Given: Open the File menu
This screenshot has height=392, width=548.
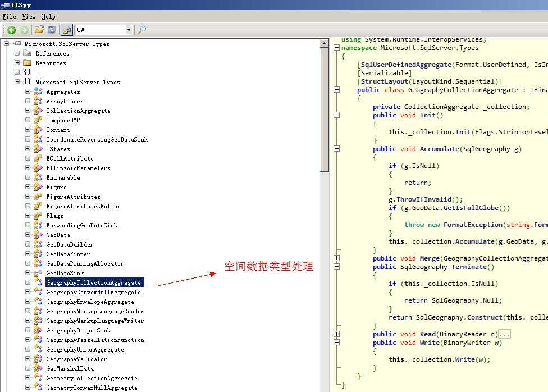Looking at the screenshot, I should [9, 16].
